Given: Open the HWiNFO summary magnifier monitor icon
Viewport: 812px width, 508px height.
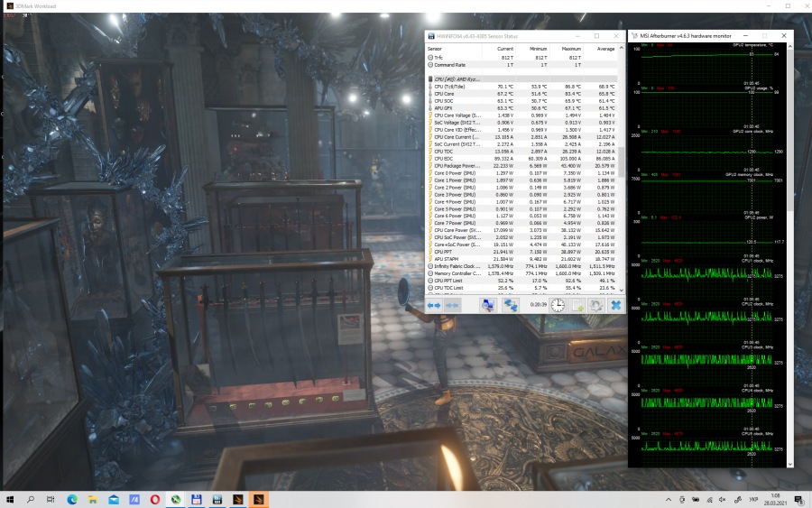Looking at the screenshot, I should pyautogui.click(x=487, y=306).
